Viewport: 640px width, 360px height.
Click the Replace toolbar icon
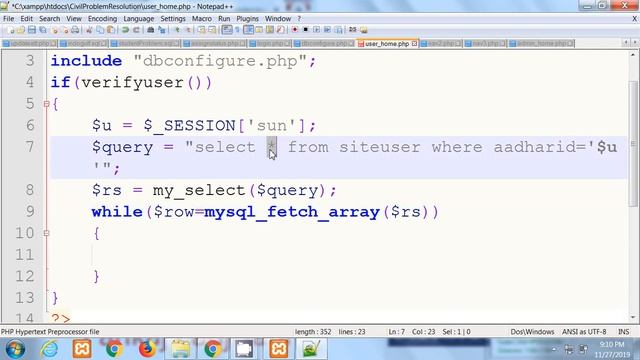[162, 30]
